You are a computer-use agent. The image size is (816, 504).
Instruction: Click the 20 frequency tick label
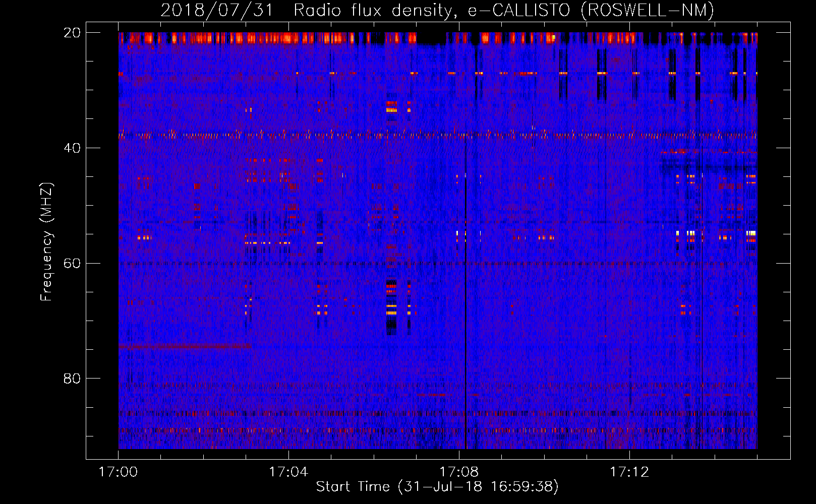pyautogui.click(x=72, y=33)
